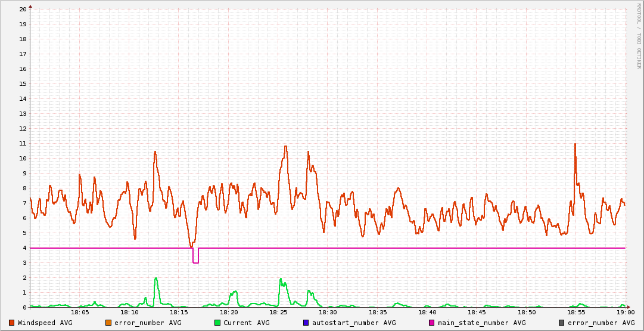Viewport: 644px width, 331px height.
Task: Click the 19:00 time axis label
Action: point(625,312)
